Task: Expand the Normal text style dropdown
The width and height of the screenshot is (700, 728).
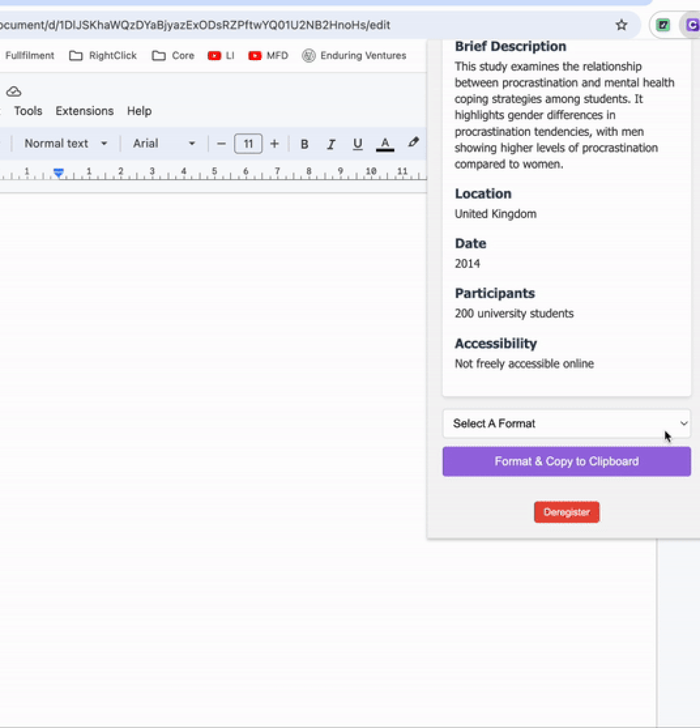Action: pyautogui.click(x=65, y=143)
